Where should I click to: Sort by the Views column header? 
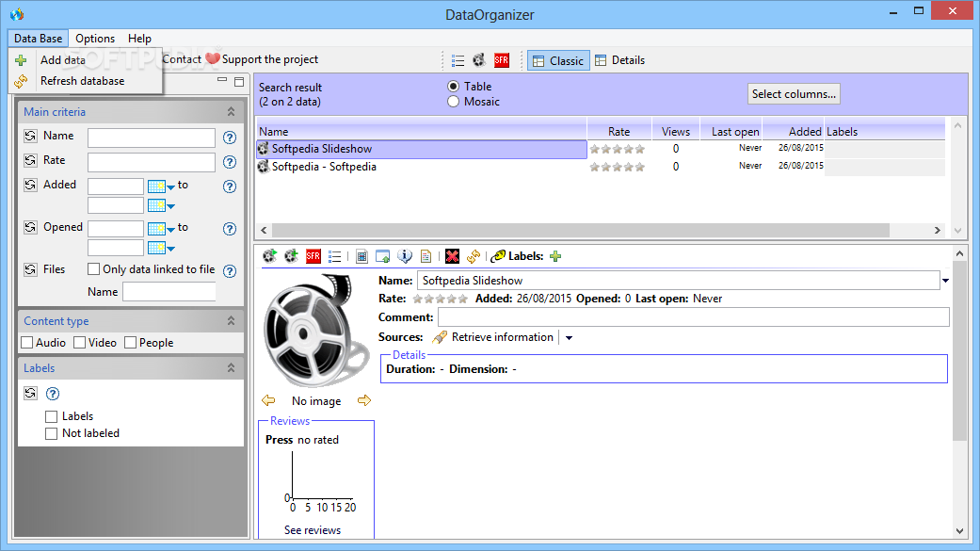pyautogui.click(x=676, y=131)
